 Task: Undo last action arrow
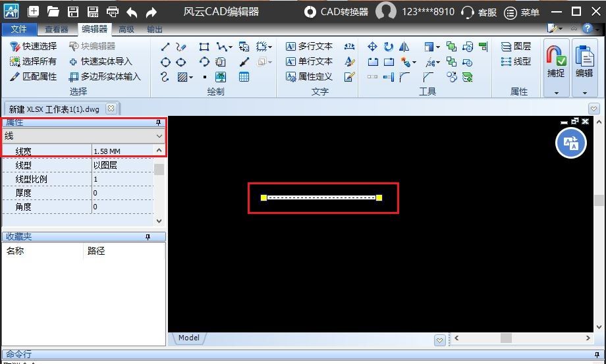[132, 13]
